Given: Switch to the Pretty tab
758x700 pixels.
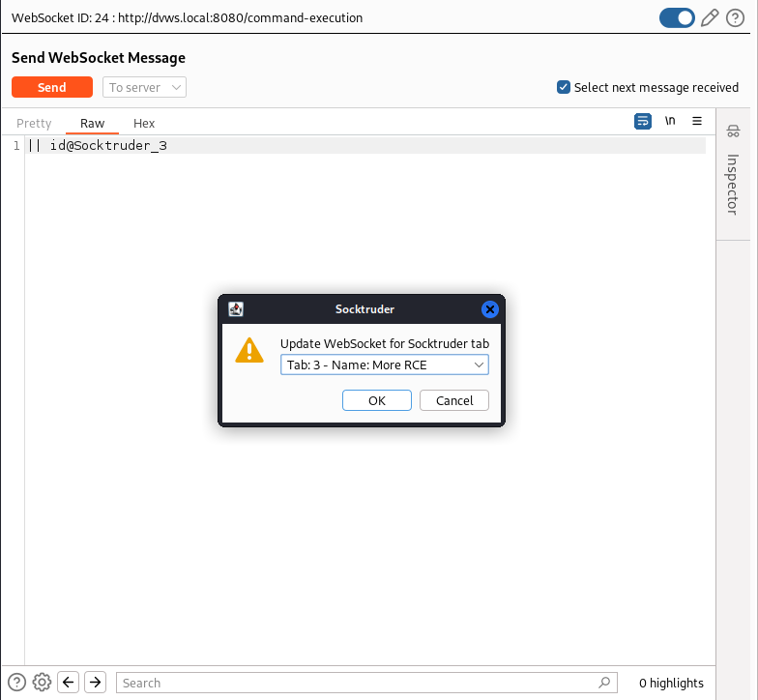Looking at the screenshot, I should pos(34,124).
